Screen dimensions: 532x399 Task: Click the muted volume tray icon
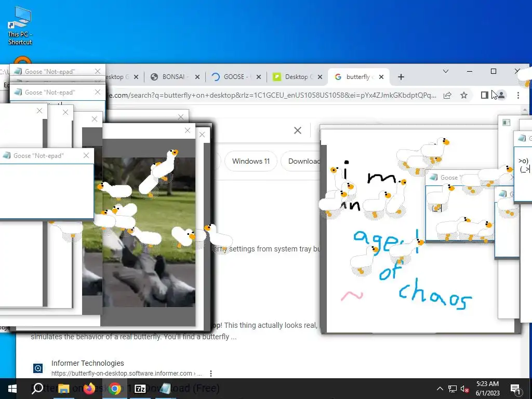click(x=464, y=389)
